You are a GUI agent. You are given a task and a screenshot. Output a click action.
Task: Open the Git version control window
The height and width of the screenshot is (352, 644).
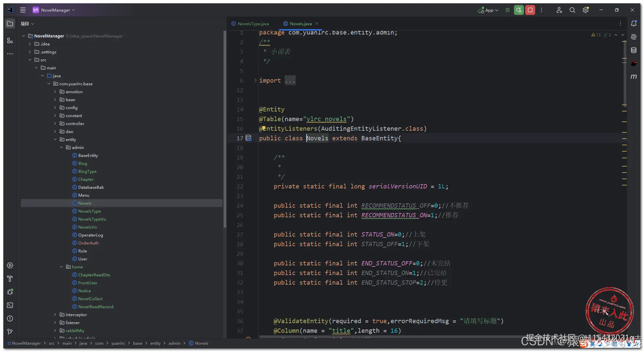10,332
